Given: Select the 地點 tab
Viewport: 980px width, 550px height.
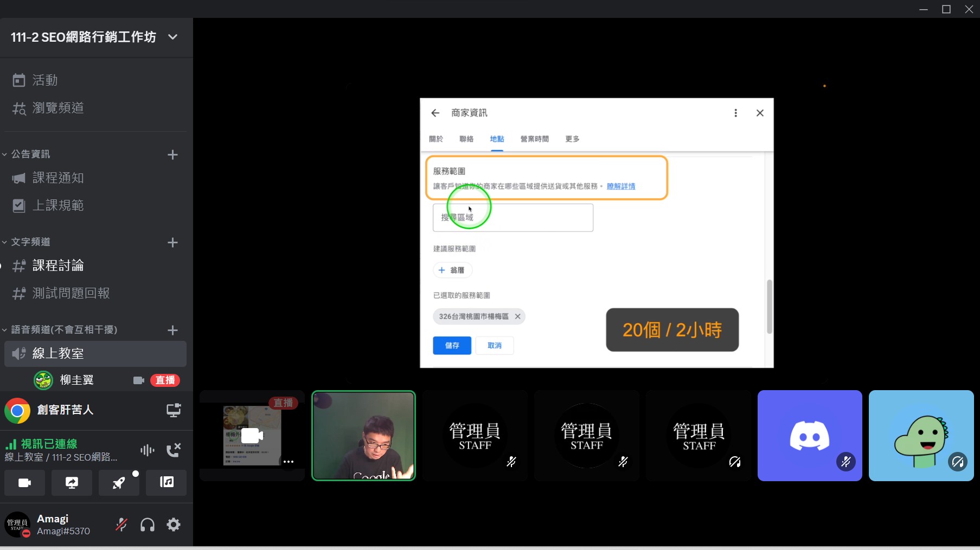Looking at the screenshot, I should coord(497,139).
